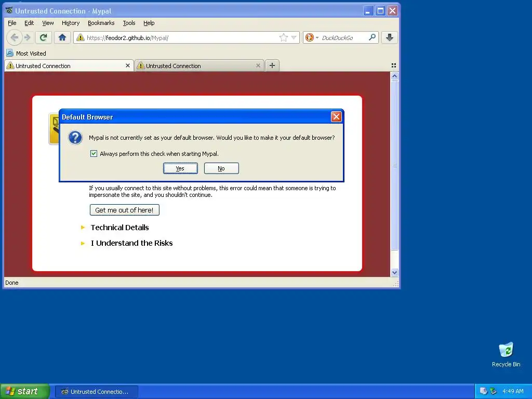The image size is (532, 399).
Task: Open the Tools menu
Action: point(129,23)
